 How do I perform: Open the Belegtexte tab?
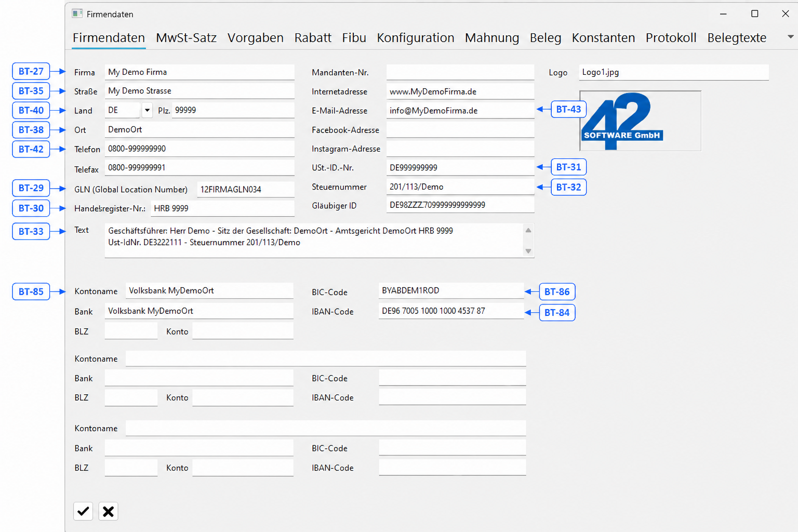pyautogui.click(x=737, y=38)
